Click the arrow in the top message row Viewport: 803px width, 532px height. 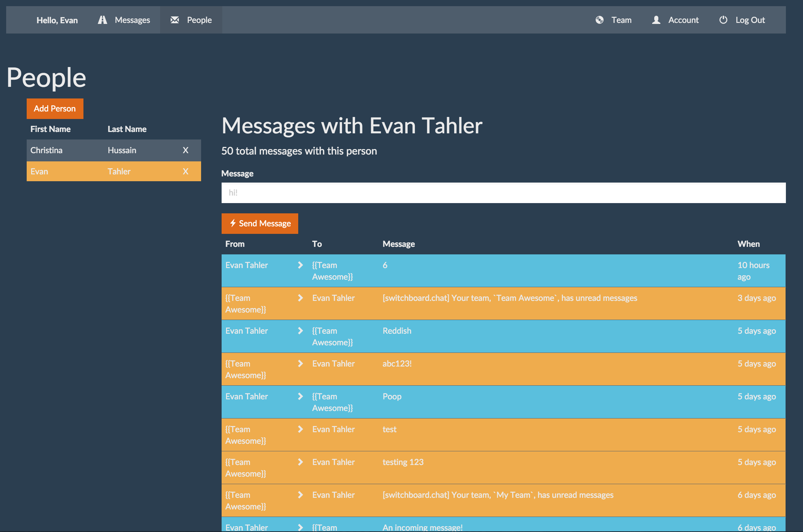click(300, 265)
